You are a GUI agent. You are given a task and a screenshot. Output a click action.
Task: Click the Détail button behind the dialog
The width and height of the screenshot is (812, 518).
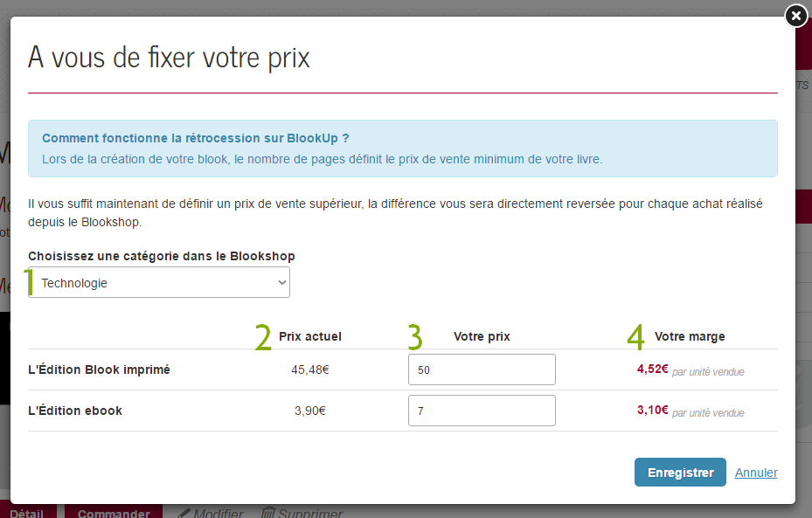pyautogui.click(x=27, y=513)
